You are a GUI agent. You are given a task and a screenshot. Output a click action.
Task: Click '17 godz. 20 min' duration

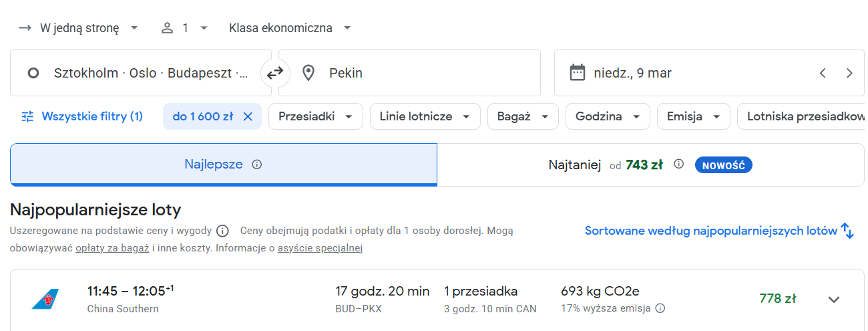click(x=383, y=291)
